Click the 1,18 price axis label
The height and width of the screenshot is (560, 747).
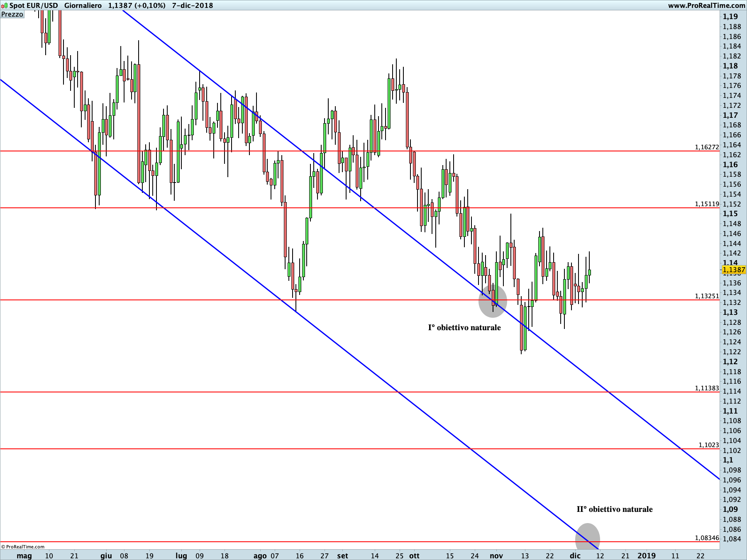[x=730, y=66]
